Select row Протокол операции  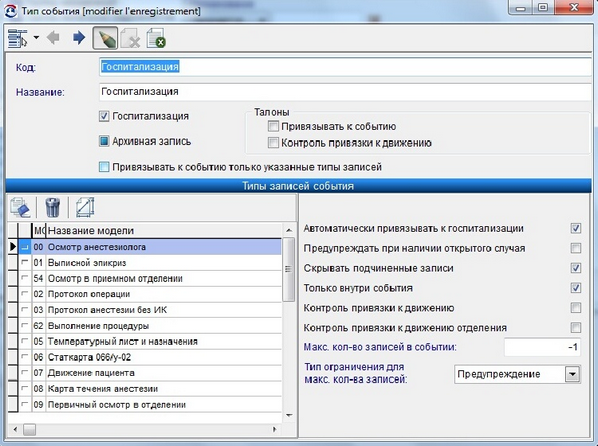point(145,294)
